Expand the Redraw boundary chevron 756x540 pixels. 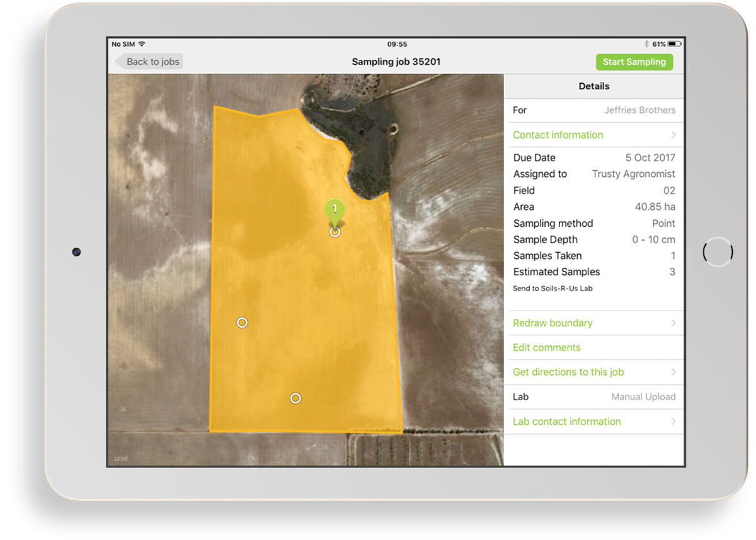tap(673, 323)
